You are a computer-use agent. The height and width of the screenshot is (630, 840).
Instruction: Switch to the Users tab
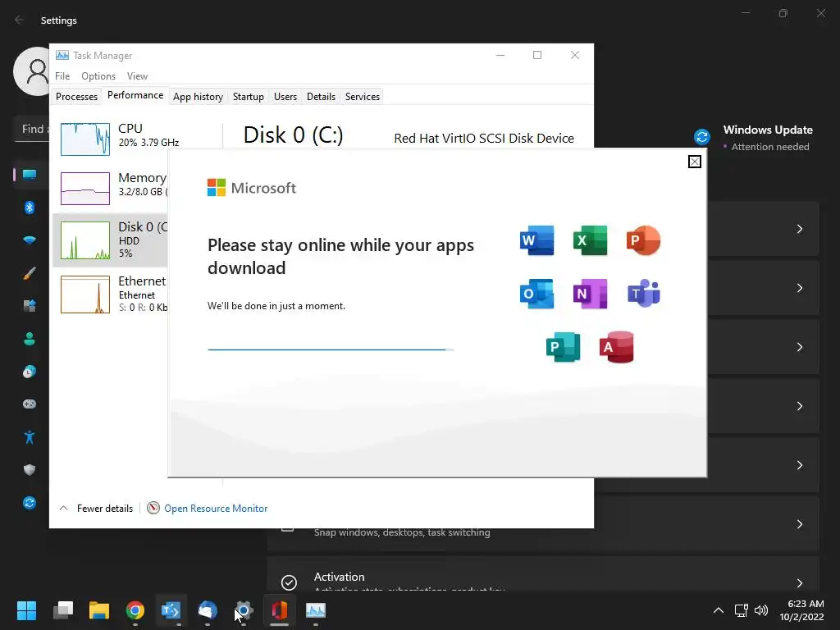coord(285,97)
